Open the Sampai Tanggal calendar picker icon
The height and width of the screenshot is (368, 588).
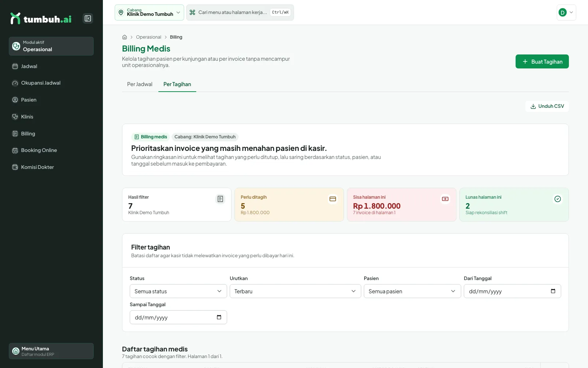(x=219, y=317)
